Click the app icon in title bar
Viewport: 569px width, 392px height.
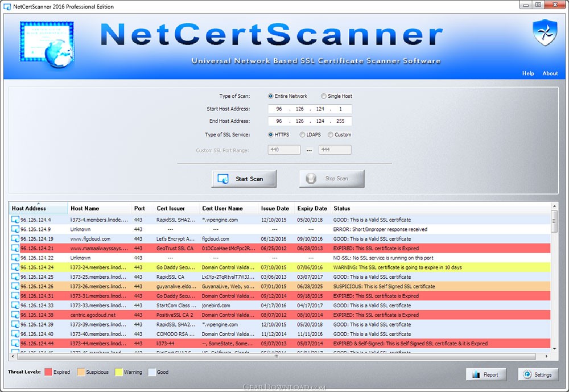point(7,6)
